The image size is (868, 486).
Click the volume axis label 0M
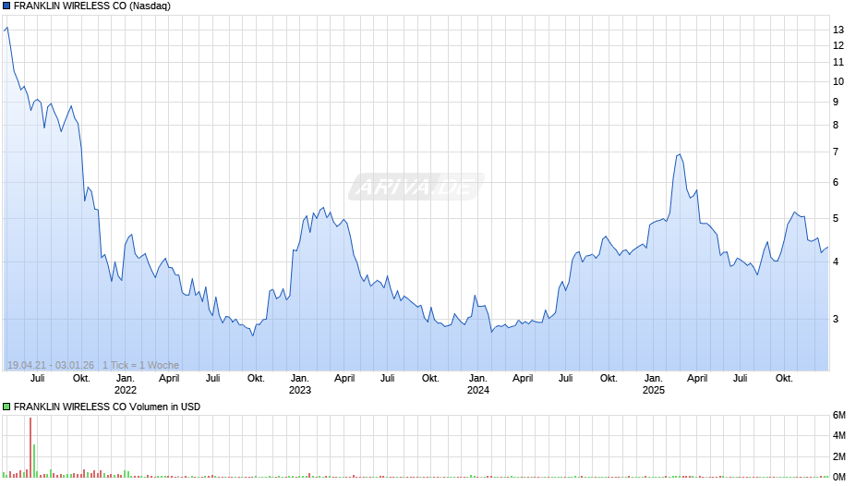click(839, 477)
